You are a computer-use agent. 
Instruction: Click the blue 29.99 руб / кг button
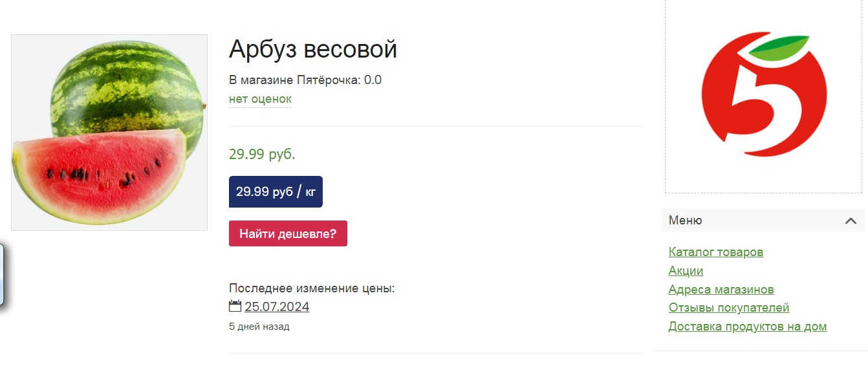276,191
